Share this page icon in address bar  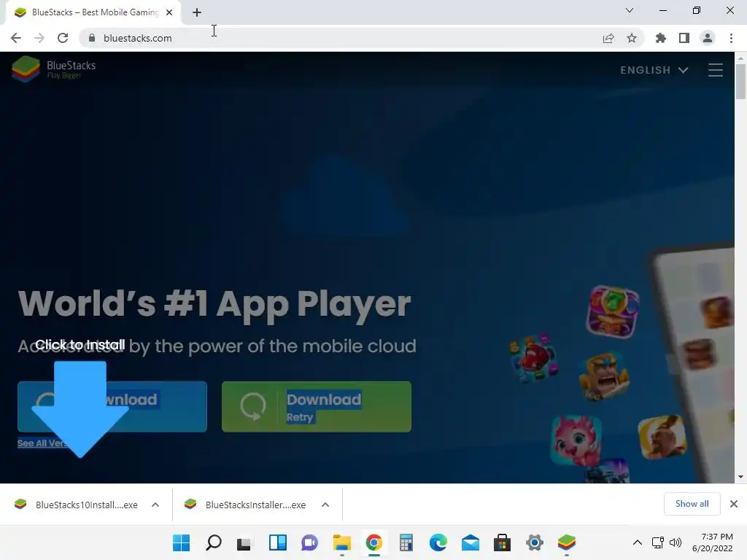608,38
